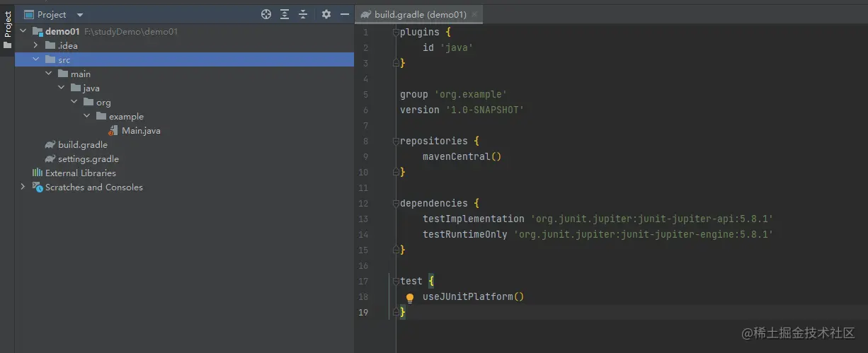Open the Project view dropdown

pyautogui.click(x=79, y=15)
